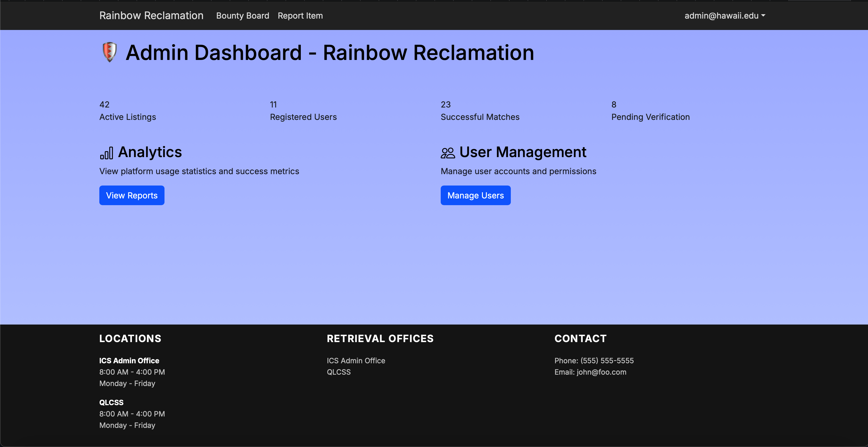
Task: Click the Admin Dashboard page heading
Action: 330,52
